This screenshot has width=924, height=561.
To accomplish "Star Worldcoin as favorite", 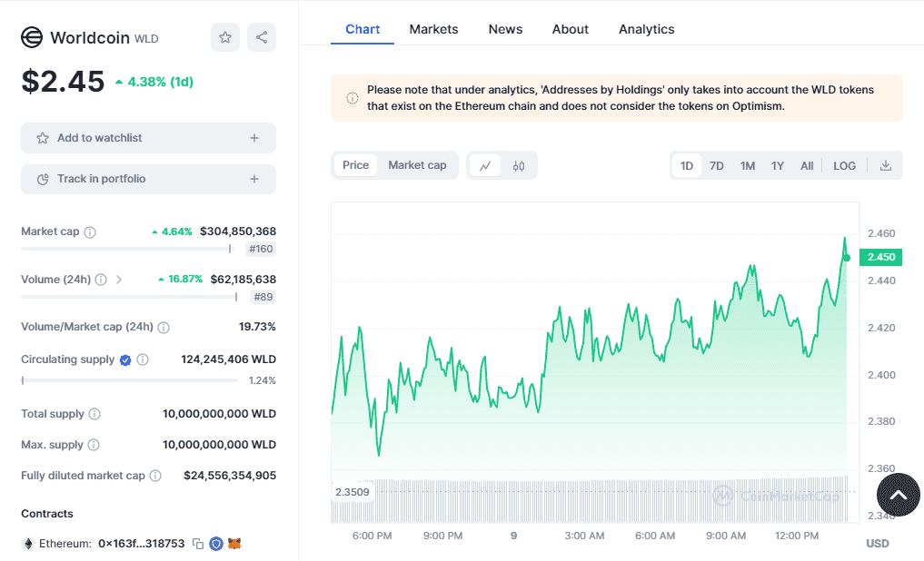I will [x=225, y=38].
